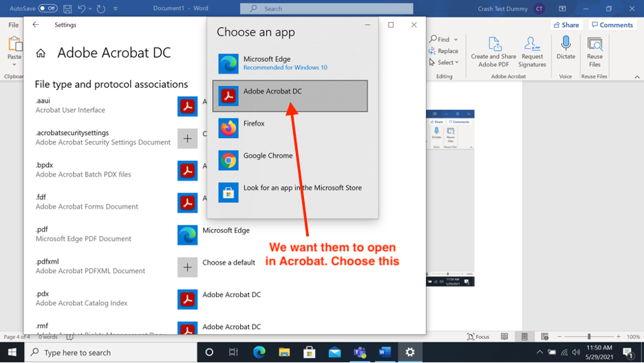Open Cortana circle on taskbar
Viewport: 644px width, 363px height.
tap(209, 352)
